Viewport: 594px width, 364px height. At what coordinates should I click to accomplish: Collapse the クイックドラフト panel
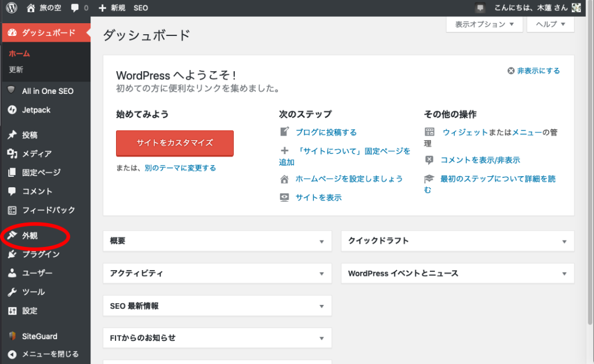coord(563,241)
